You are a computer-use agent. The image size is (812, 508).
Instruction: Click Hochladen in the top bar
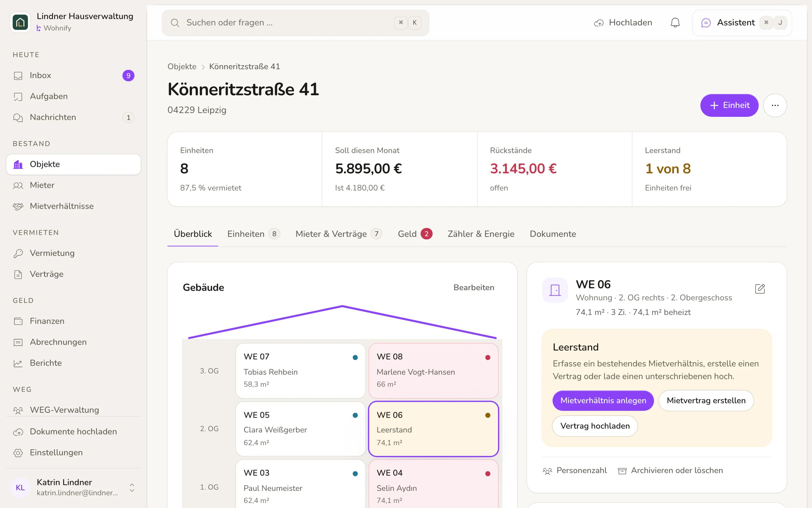click(x=623, y=23)
